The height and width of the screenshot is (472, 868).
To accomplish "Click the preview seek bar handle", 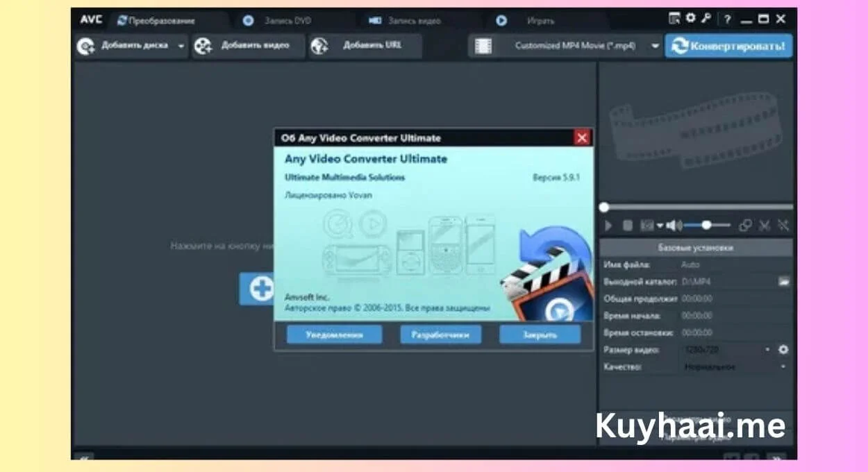I will (x=604, y=207).
